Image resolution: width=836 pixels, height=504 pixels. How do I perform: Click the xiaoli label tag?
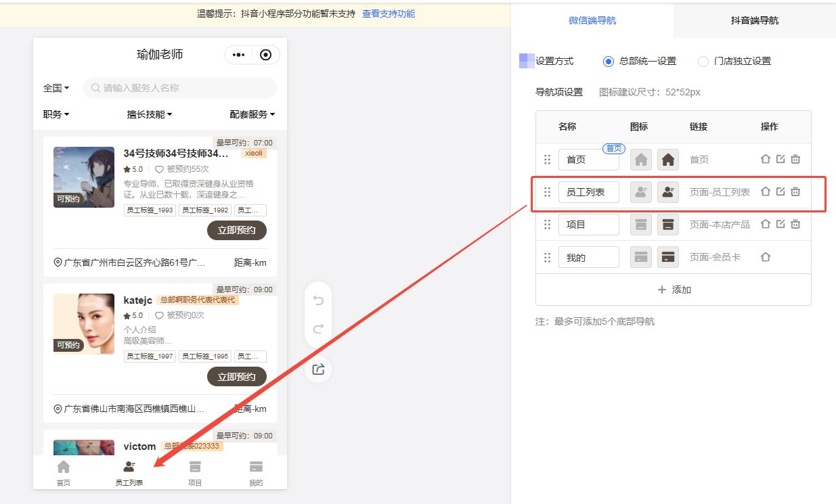pos(254,154)
